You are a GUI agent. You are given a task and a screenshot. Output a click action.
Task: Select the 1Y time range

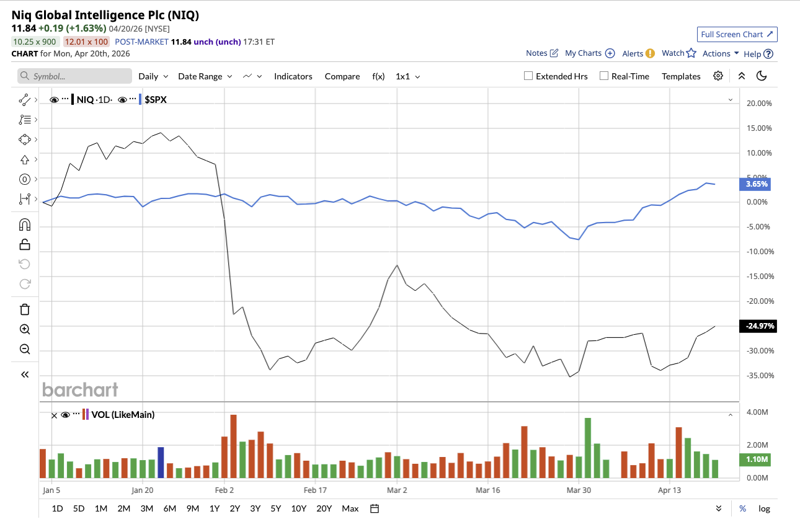click(x=215, y=508)
